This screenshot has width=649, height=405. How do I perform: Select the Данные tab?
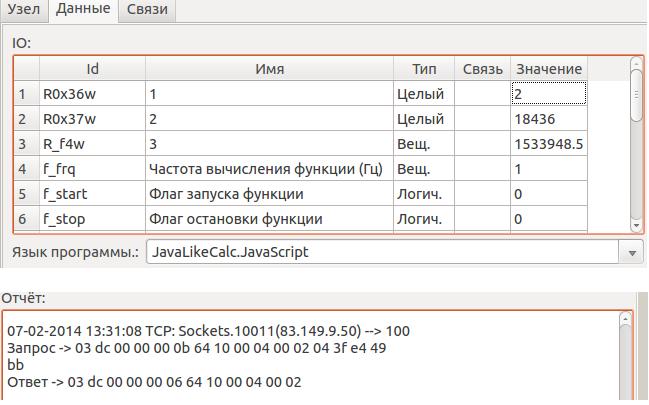(x=83, y=10)
